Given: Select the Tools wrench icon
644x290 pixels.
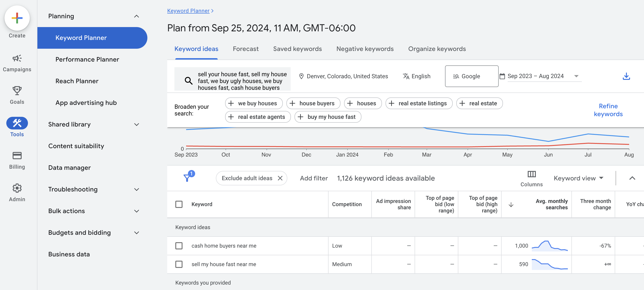Looking at the screenshot, I should pyautogui.click(x=17, y=123).
